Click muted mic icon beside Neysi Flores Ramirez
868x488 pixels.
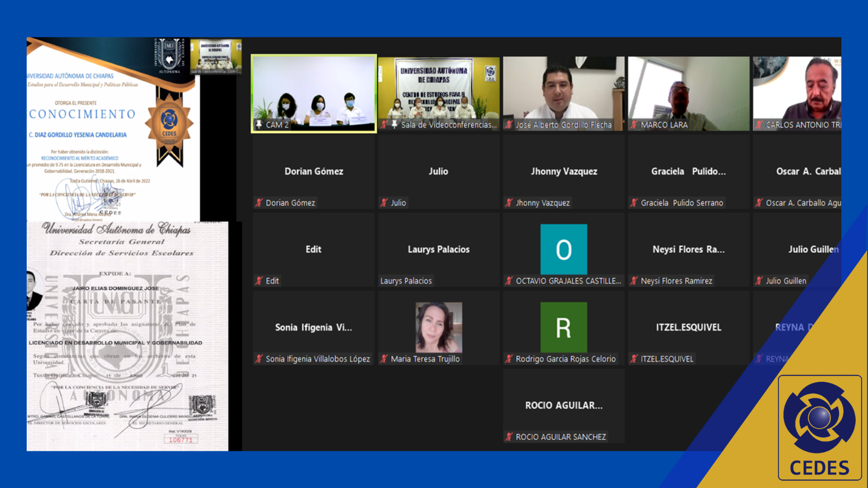(x=634, y=281)
